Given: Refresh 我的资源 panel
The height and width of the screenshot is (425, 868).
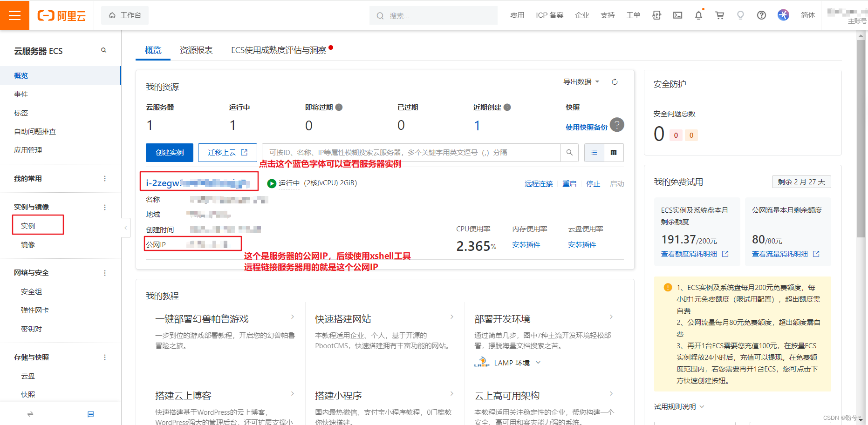Looking at the screenshot, I should pyautogui.click(x=615, y=82).
